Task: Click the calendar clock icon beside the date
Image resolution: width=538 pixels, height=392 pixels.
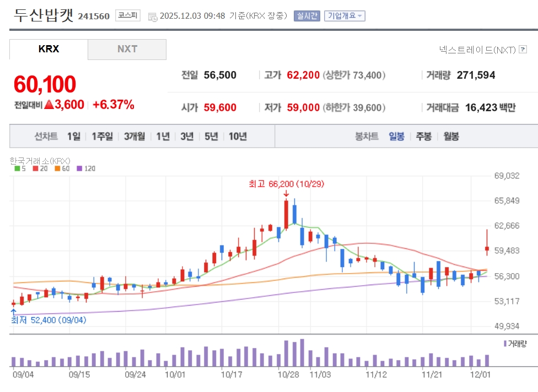Action: [x=153, y=17]
